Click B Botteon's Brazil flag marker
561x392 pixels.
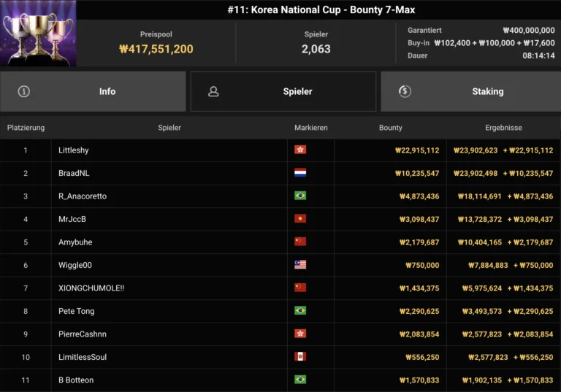(300, 380)
